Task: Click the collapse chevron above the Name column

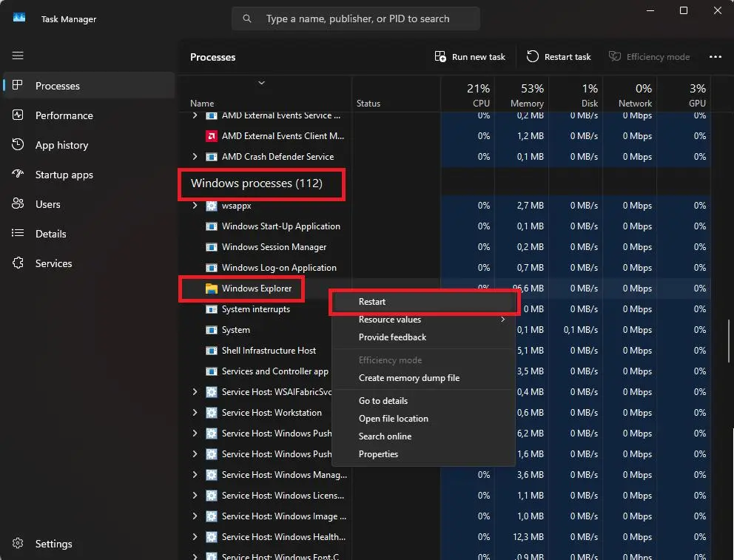Action: 262,83
